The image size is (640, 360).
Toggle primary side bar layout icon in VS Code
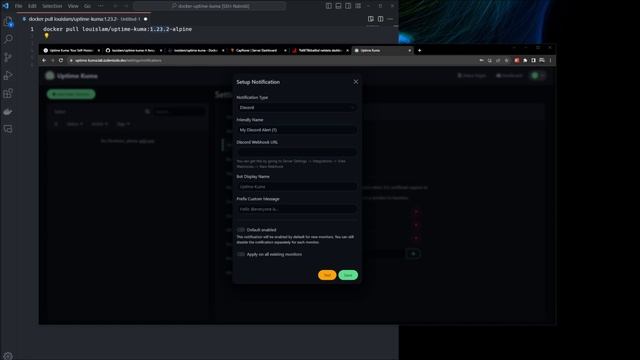[x=329, y=6]
